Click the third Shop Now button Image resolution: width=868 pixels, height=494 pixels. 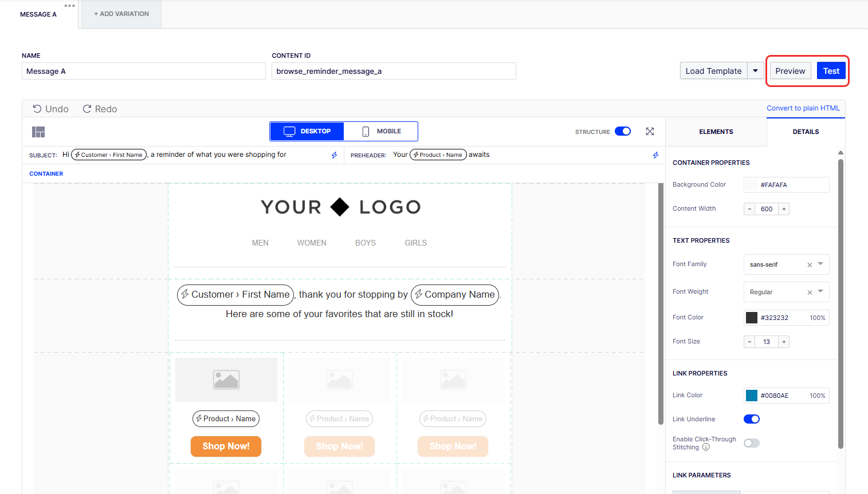tap(453, 446)
